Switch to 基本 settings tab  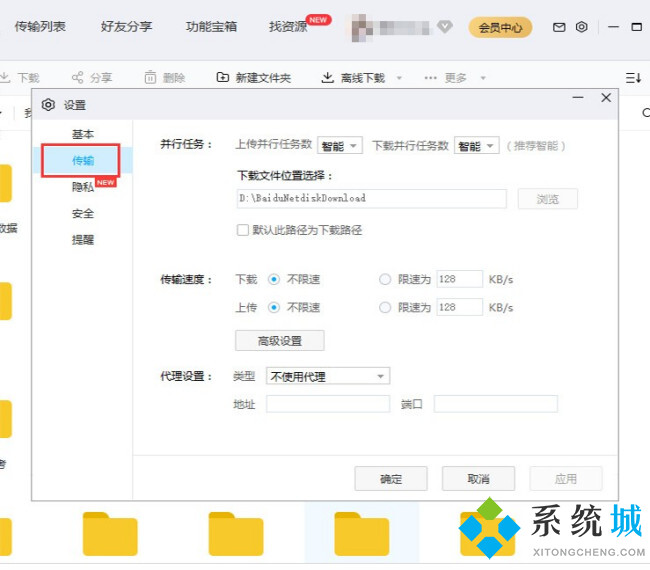coord(82,134)
